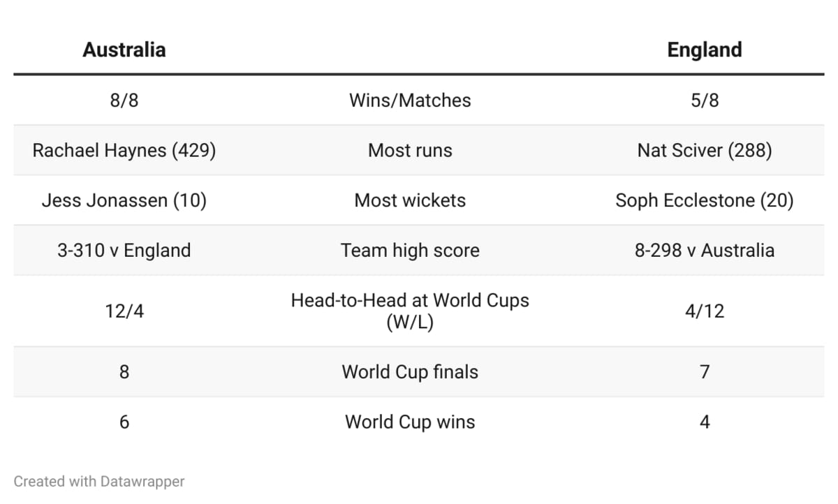
Task: Select the World Cup wins label
Action: click(410, 422)
